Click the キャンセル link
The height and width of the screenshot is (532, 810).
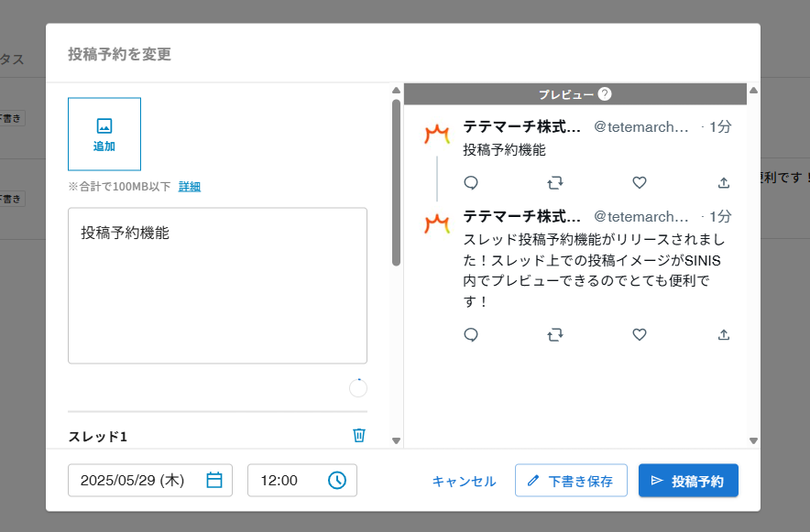464,480
